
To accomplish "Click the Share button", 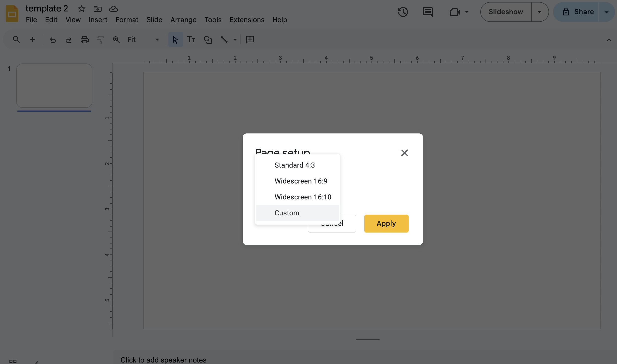I will (576, 12).
